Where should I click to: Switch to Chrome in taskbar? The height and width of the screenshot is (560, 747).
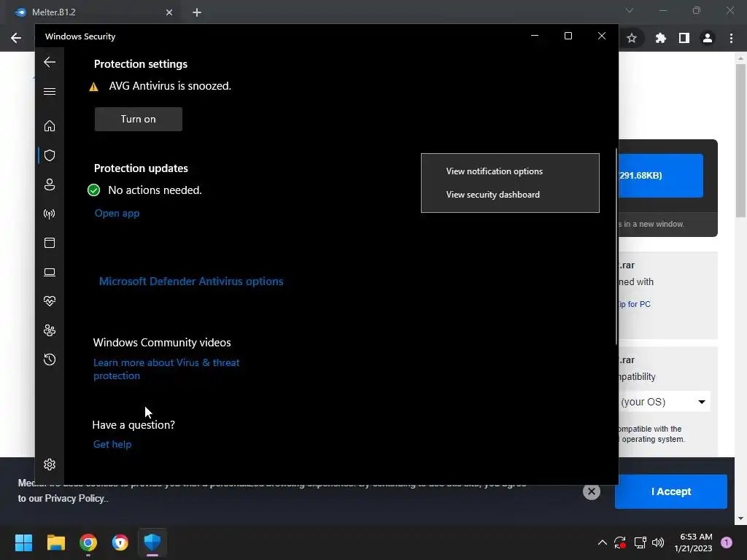point(88,542)
